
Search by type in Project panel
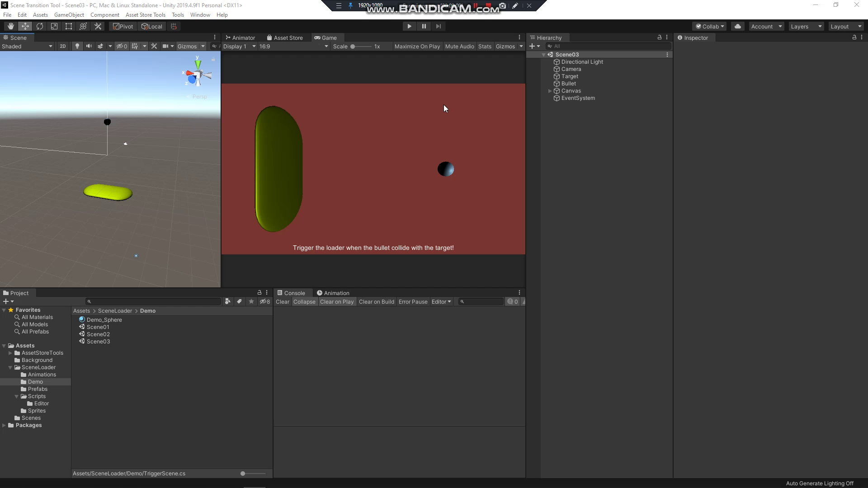point(228,301)
